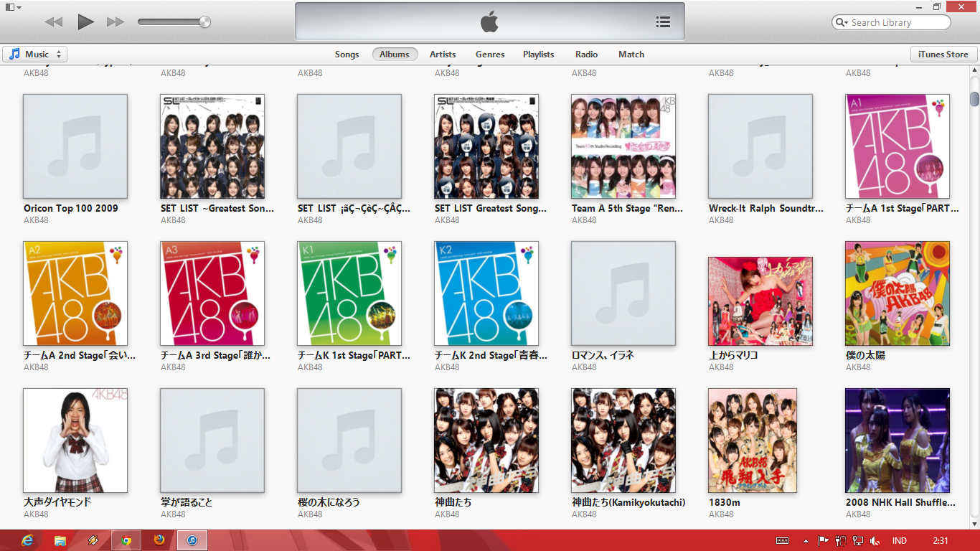Click the ロマンス、イラネ album title
The height and width of the screenshot is (551, 980).
(603, 355)
